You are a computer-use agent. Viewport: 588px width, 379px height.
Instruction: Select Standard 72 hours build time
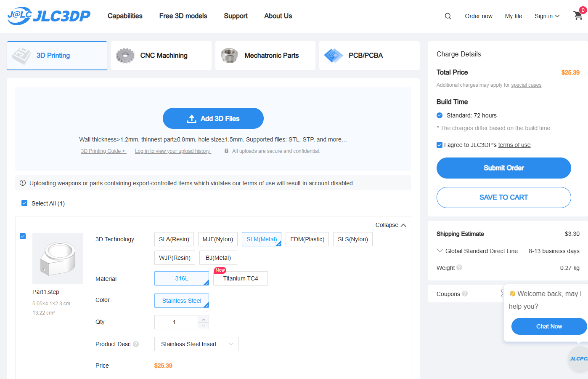(x=440, y=115)
